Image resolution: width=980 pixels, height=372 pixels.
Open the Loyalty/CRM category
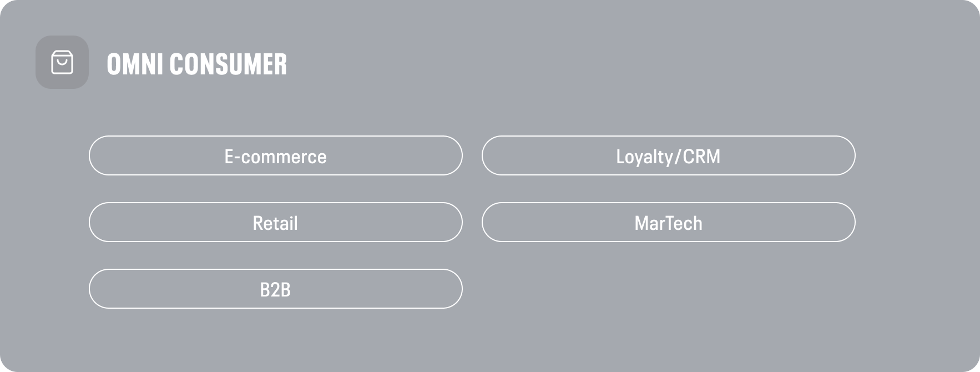coord(668,155)
